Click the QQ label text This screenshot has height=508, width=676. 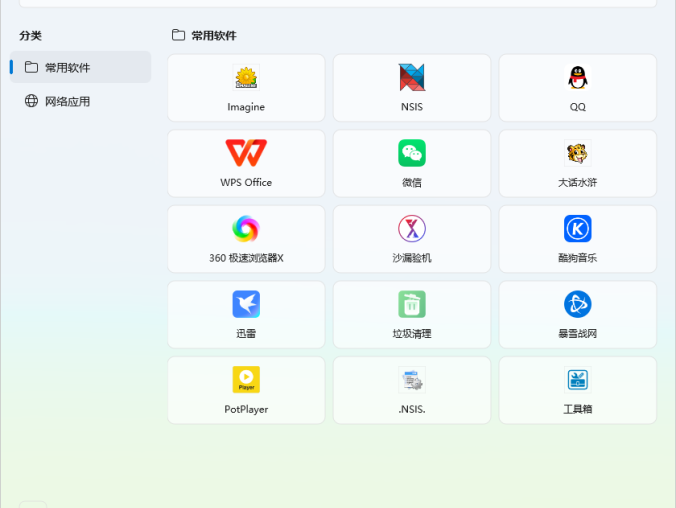[x=578, y=107]
